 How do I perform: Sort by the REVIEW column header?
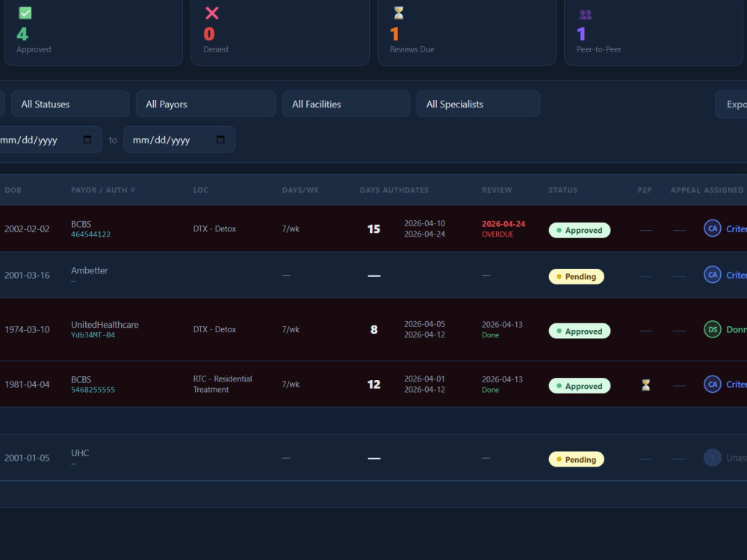[497, 190]
